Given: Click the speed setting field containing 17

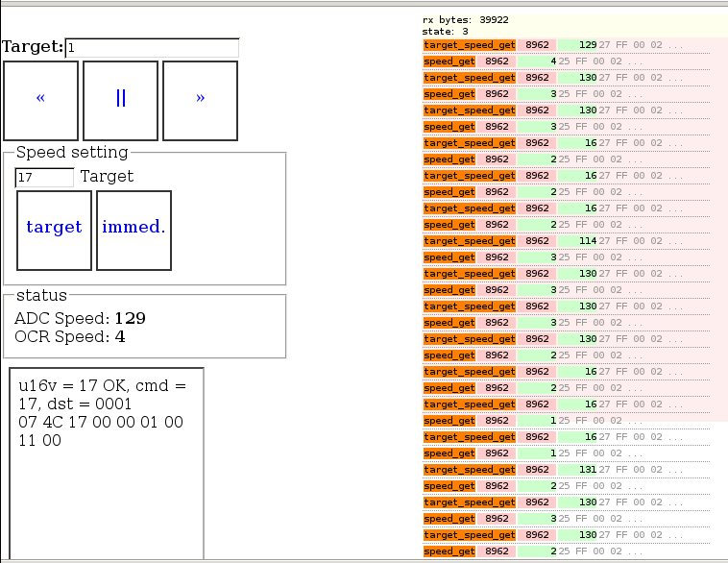Looking at the screenshot, I should 44,178.
